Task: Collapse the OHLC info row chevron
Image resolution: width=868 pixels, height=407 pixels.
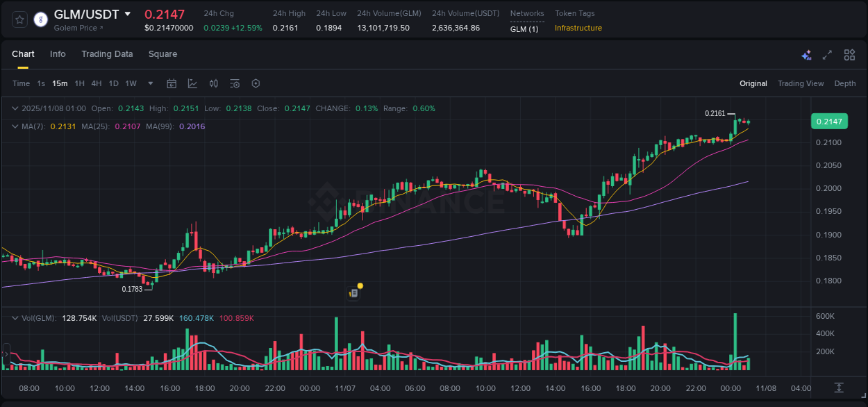Action: pos(15,108)
